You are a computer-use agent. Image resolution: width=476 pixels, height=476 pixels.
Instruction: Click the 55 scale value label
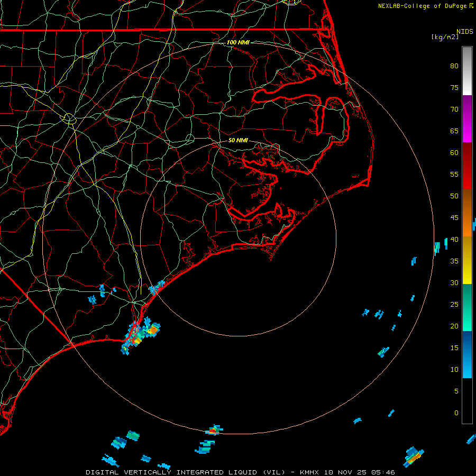pyautogui.click(x=454, y=174)
